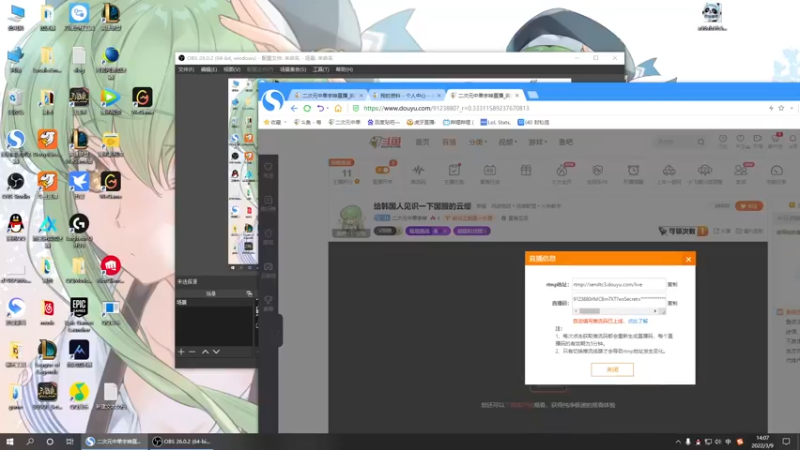Open OBS 编辑(E) menu
Screen dimensions: 800x450
coord(209,69)
